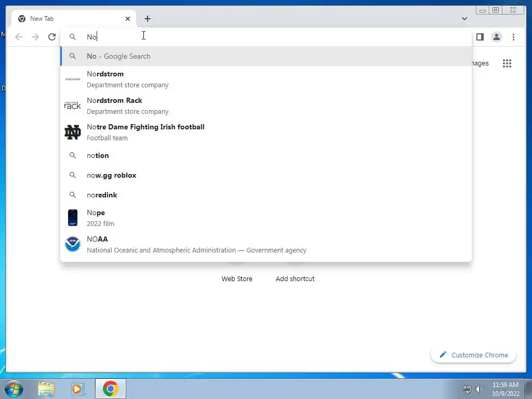
Task: Click the search icon in address bar
Action: (73, 37)
